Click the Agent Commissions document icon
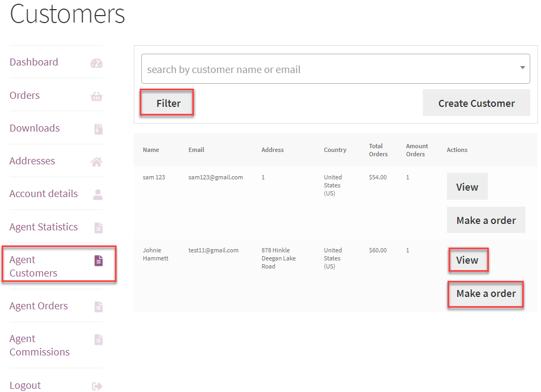 tap(98, 340)
